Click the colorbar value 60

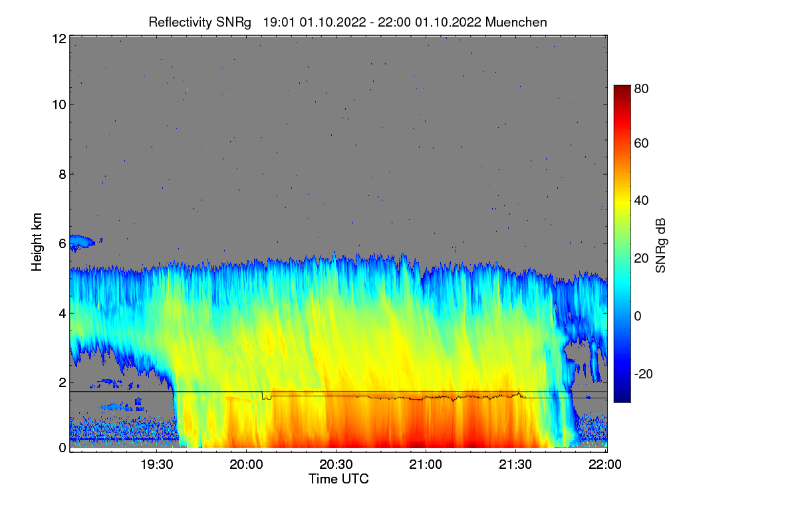click(642, 144)
